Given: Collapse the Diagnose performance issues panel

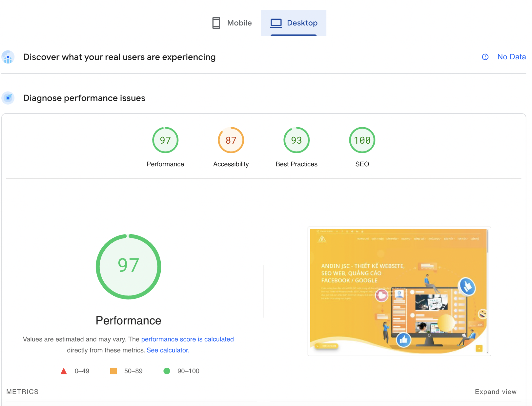Looking at the screenshot, I should coord(84,98).
